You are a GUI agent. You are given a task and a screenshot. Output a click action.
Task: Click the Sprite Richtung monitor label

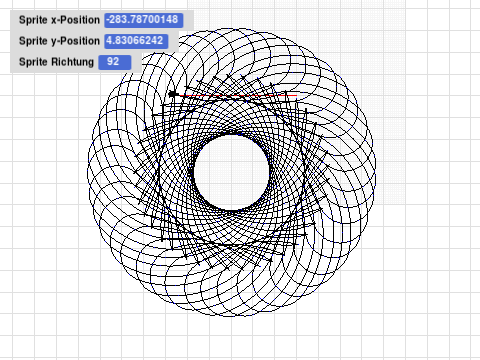coord(56,62)
